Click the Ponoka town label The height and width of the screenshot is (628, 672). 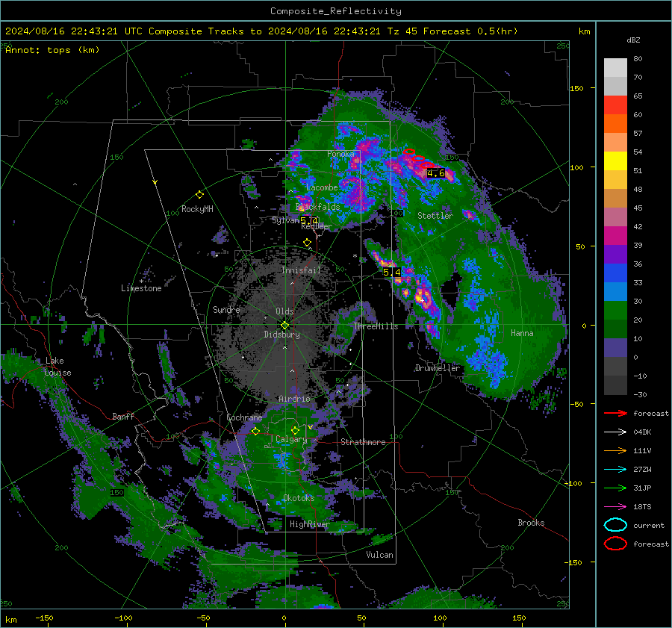click(340, 154)
